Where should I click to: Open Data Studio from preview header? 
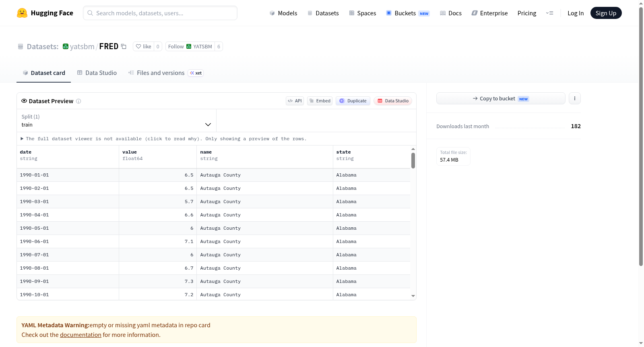click(x=393, y=101)
